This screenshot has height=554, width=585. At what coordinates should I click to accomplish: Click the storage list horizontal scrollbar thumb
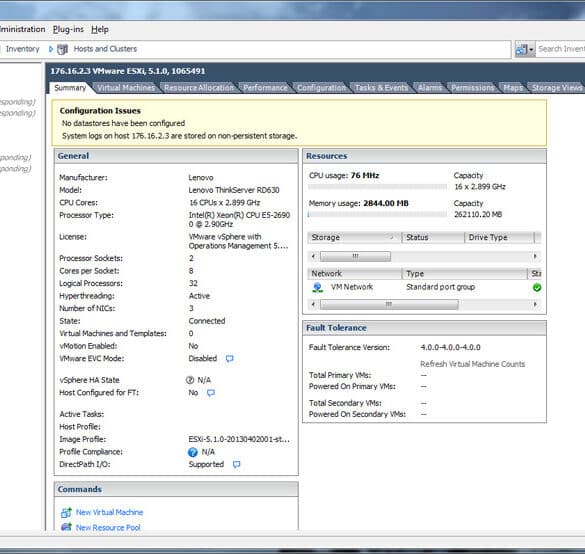[356, 256]
